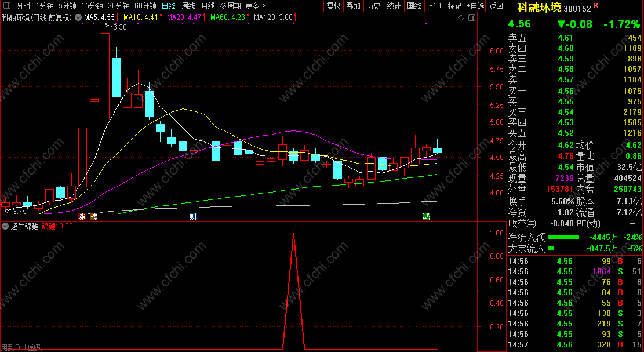Click the 用到DLL函数 status text
Image resolution: width=644 pixels, height=352 pixels.
(21, 347)
